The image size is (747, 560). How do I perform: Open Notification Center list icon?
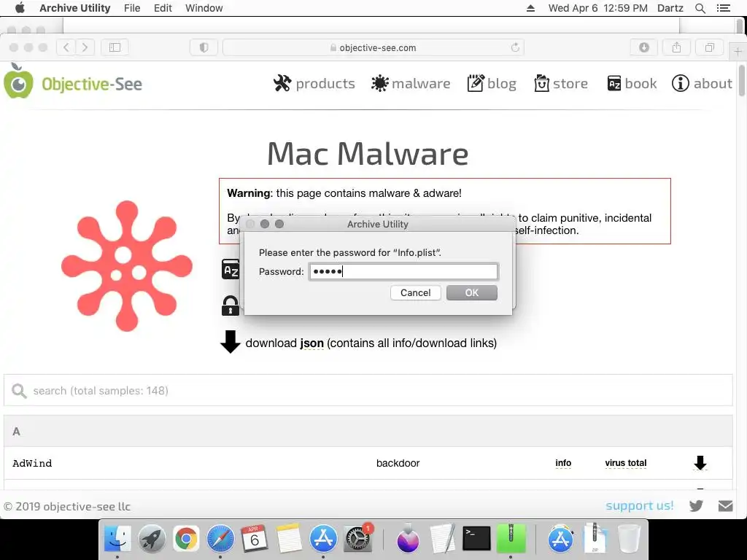point(723,8)
